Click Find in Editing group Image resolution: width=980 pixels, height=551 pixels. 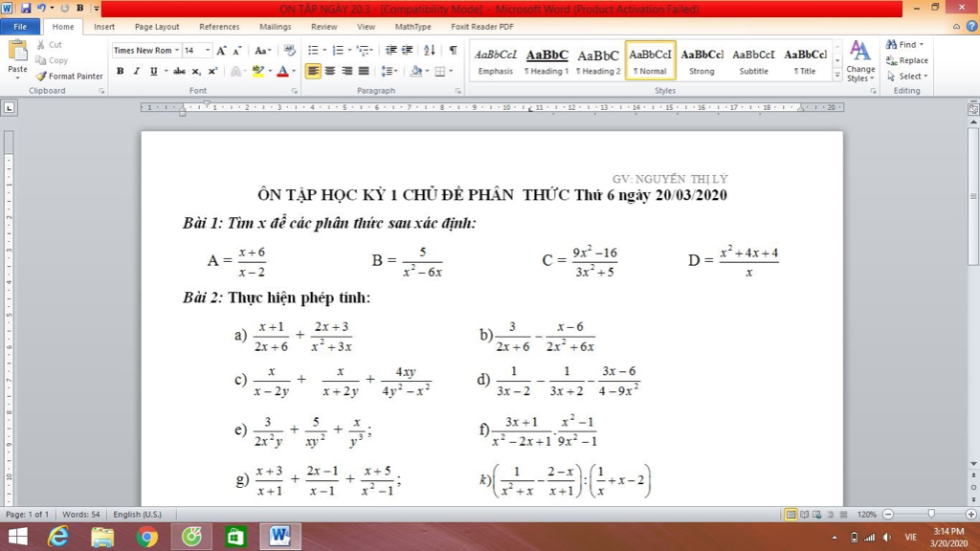pos(905,45)
